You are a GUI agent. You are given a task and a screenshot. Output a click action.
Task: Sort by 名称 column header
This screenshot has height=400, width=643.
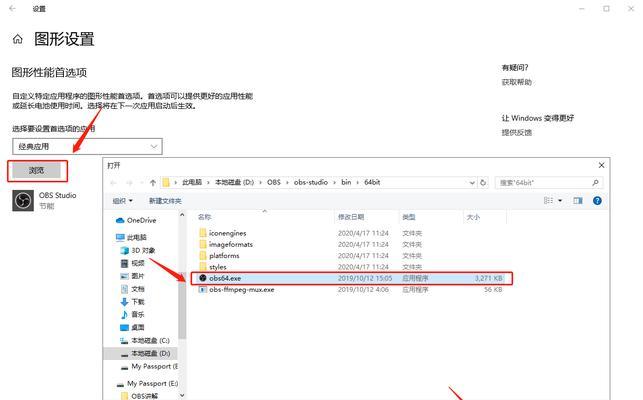[205, 217]
